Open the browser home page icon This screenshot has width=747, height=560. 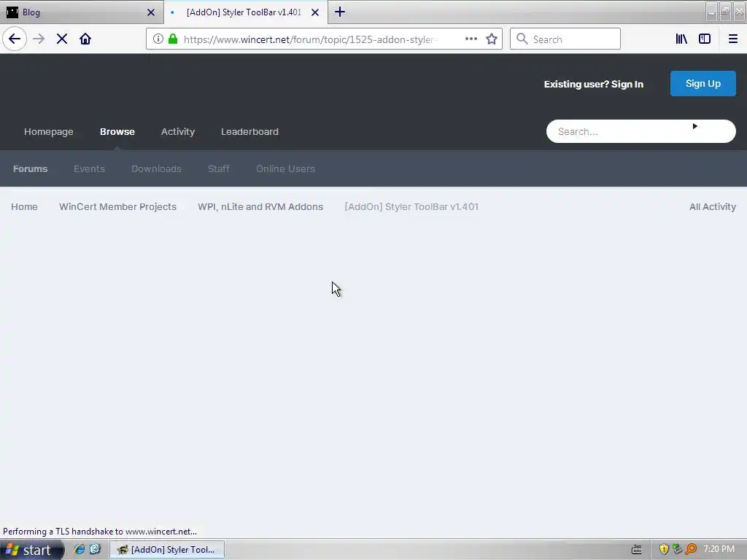pyautogui.click(x=85, y=39)
